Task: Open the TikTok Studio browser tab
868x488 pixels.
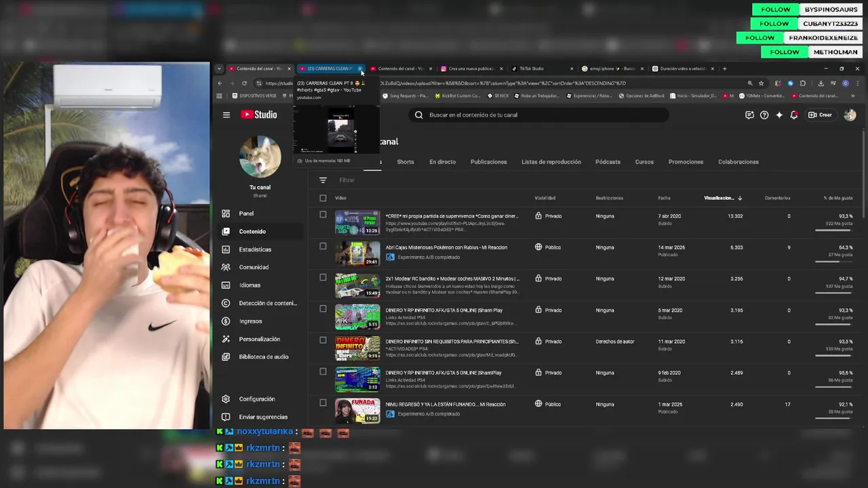Action: [542, 68]
